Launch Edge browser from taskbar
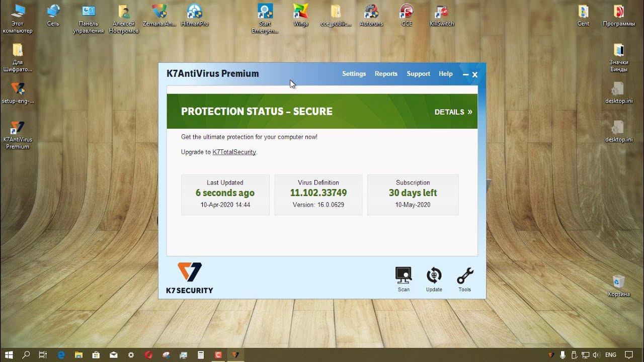Viewport: 644px width, 362px height. point(61,354)
